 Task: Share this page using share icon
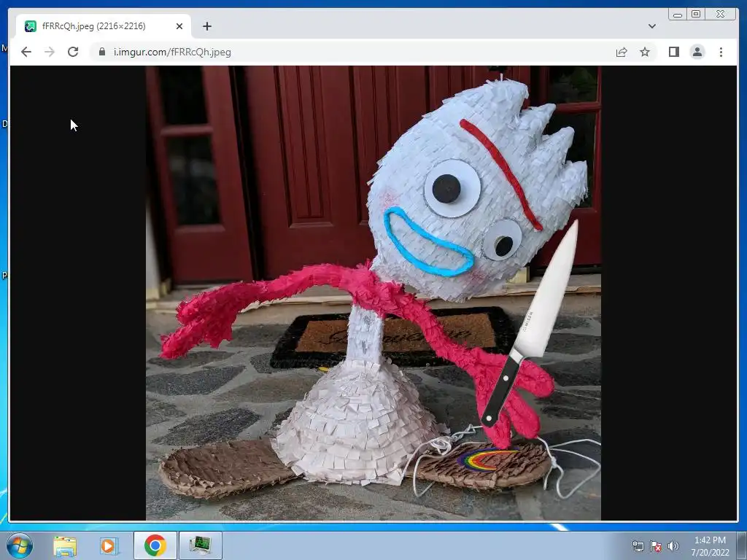tap(622, 52)
